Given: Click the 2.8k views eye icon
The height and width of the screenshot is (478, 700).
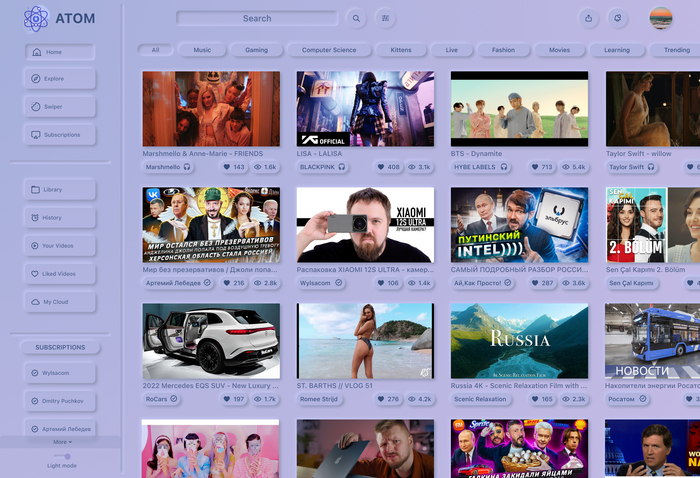Looking at the screenshot, I should [258, 283].
